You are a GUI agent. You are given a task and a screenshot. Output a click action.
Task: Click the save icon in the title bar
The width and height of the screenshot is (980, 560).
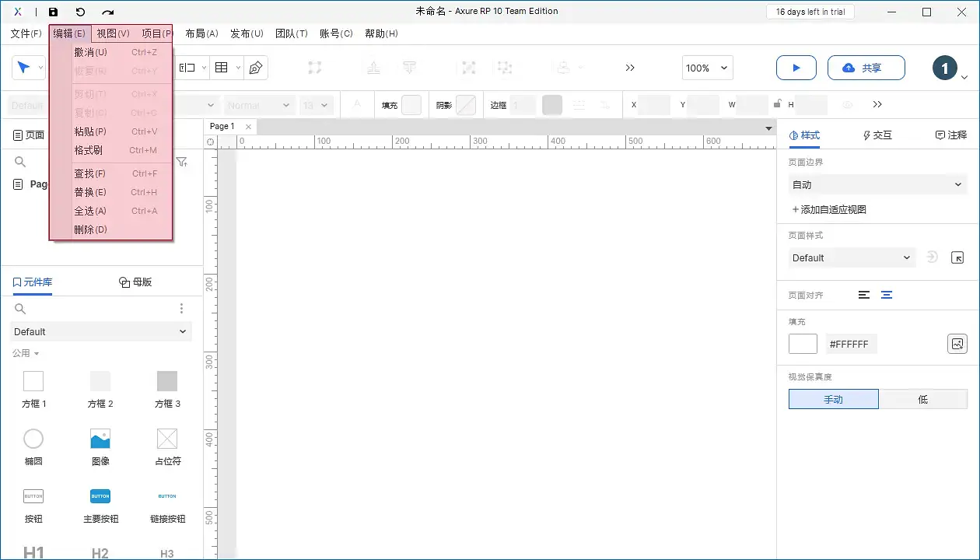tap(53, 12)
